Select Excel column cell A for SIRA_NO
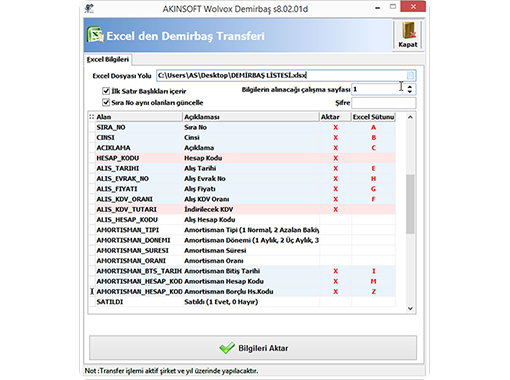Viewport: 510px width, 380px height. (x=373, y=127)
